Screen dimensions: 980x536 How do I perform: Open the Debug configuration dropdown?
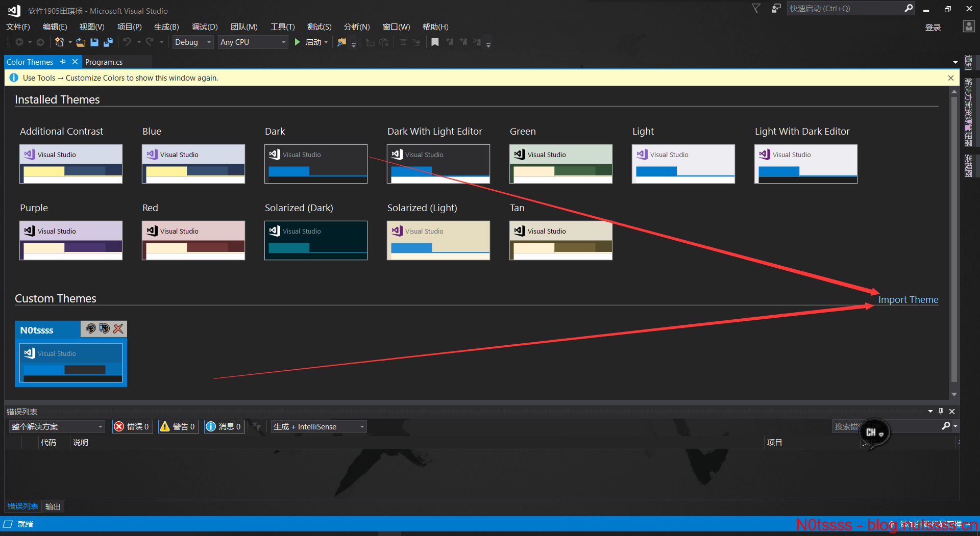[x=193, y=42]
